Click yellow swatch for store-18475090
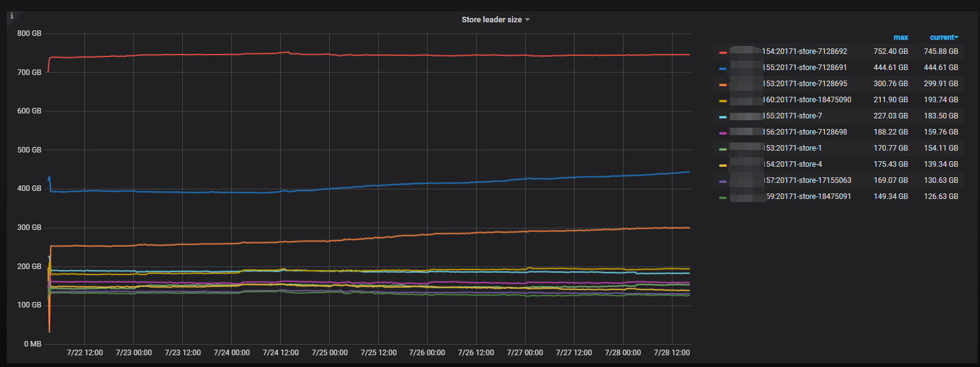 723,100
